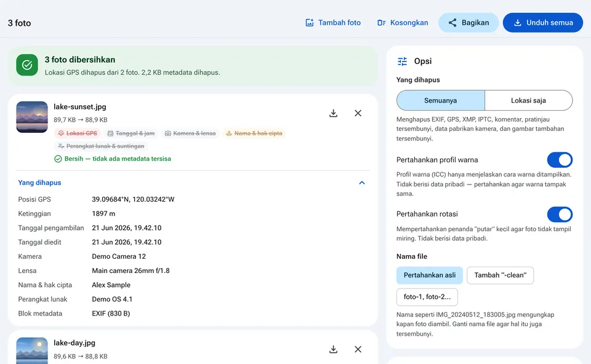The width and height of the screenshot is (591, 364).
Task: Select the Semuanya removal mode
Action: pyautogui.click(x=441, y=100)
